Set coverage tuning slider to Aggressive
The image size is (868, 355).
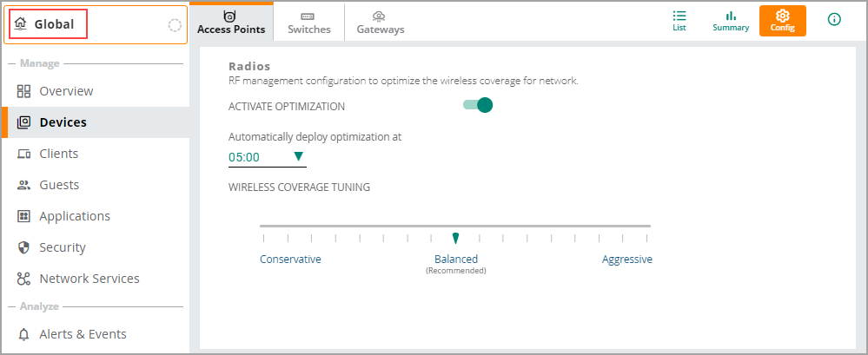[x=647, y=237]
